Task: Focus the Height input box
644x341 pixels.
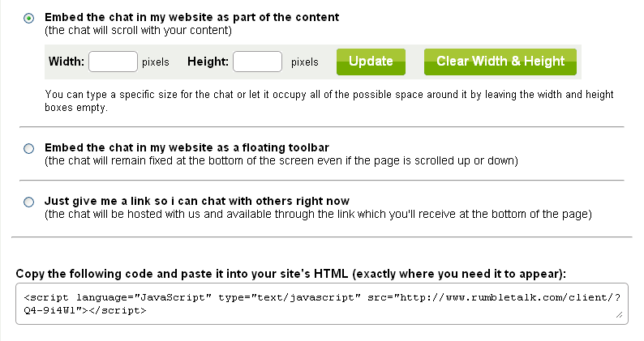Action: coord(257,62)
